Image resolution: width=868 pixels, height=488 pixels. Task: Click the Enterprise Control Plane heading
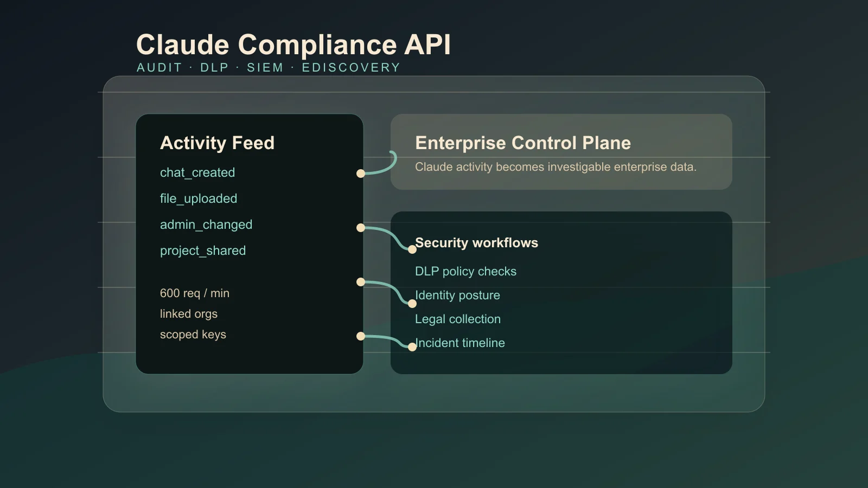pos(523,143)
